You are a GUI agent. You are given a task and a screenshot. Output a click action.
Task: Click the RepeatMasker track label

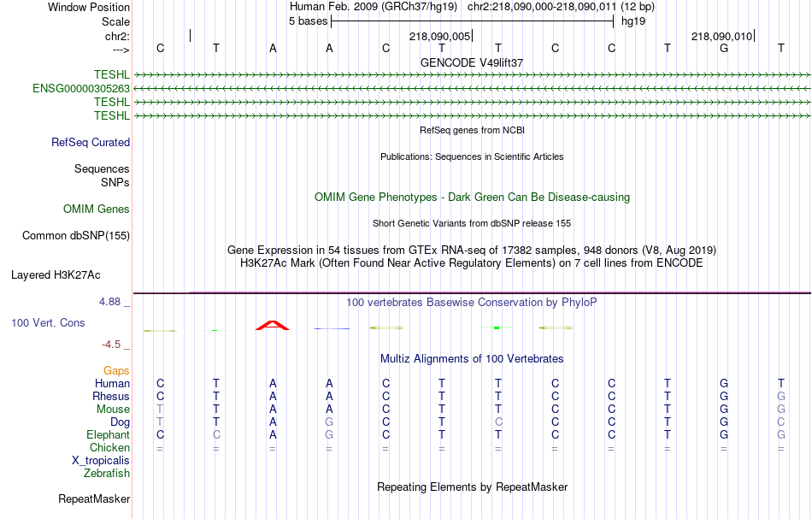click(x=94, y=498)
